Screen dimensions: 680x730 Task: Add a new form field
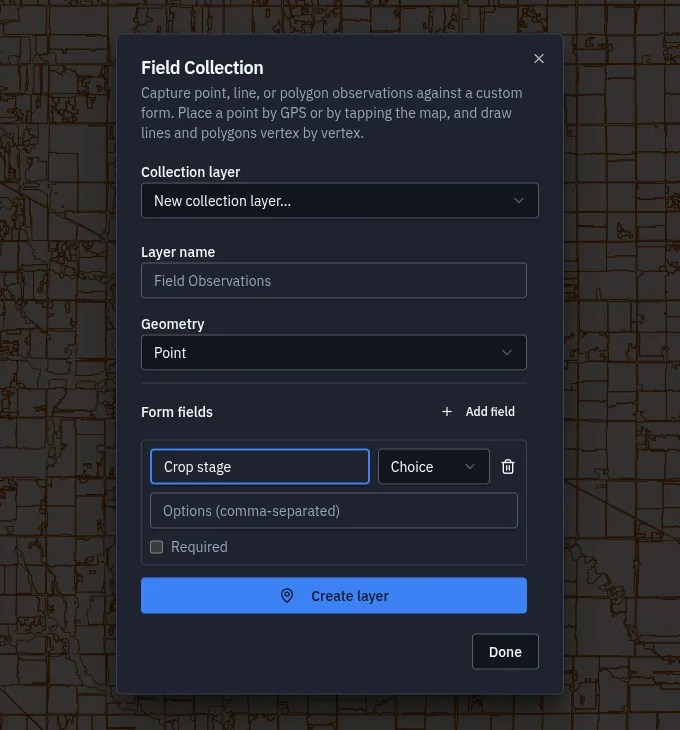[478, 412]
